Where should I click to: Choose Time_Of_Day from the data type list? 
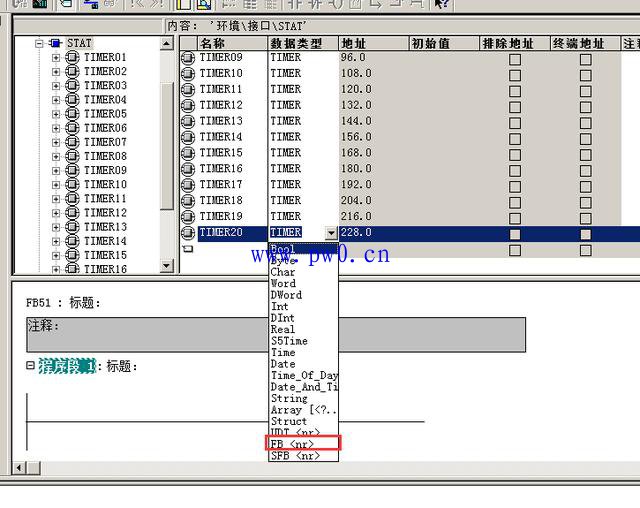click(x=303, y=375)
